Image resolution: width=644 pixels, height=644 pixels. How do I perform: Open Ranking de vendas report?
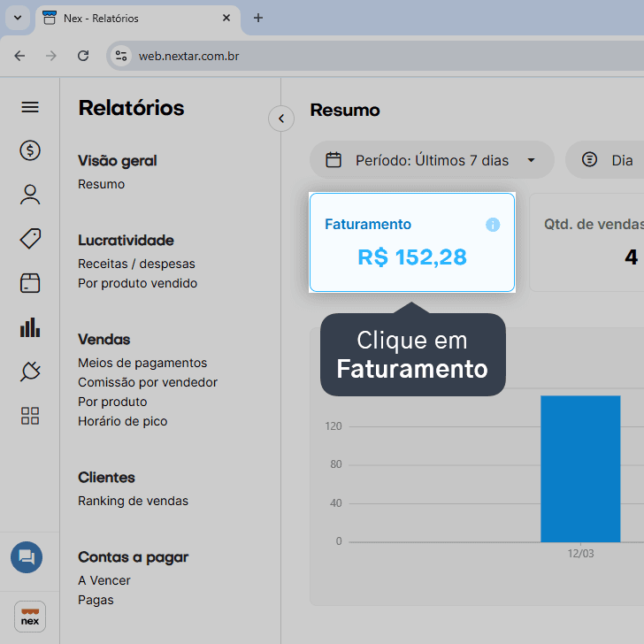coord(133,501)
